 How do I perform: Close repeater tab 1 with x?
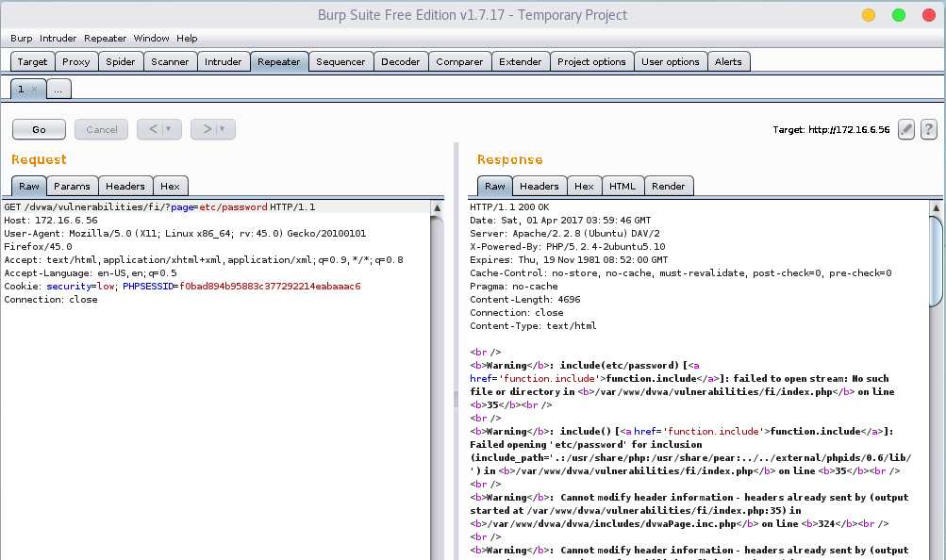[34, 90]
